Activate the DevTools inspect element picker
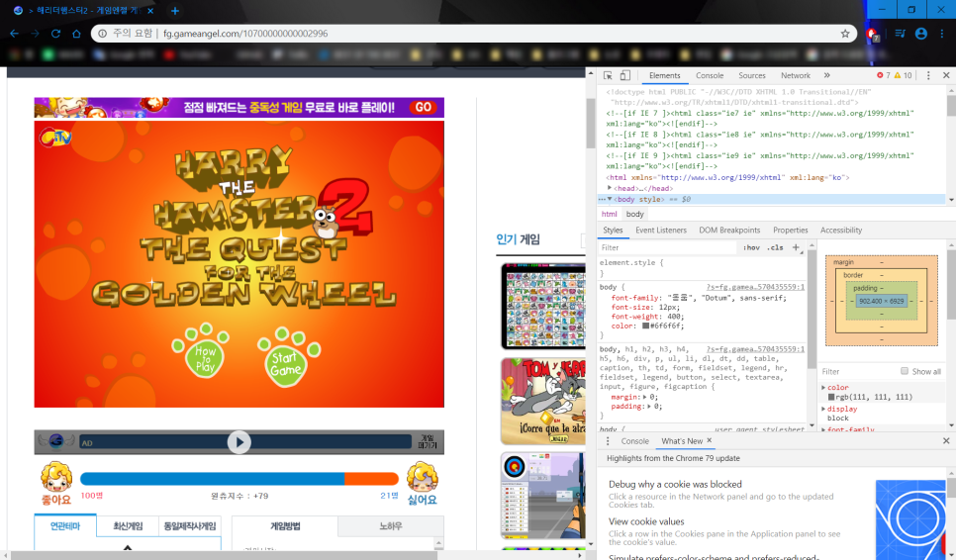The height and width of the screenshot is (560, 956). [608, 75]
